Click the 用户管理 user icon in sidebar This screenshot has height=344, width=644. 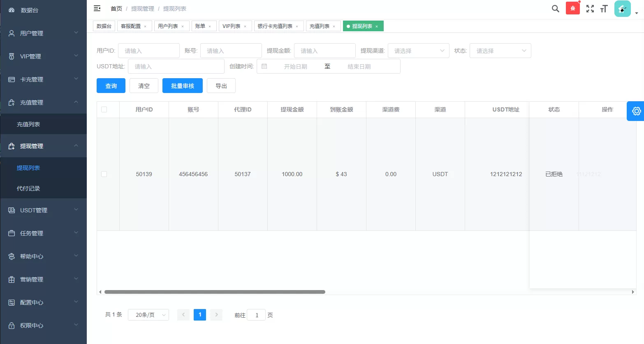coord(11,33)
